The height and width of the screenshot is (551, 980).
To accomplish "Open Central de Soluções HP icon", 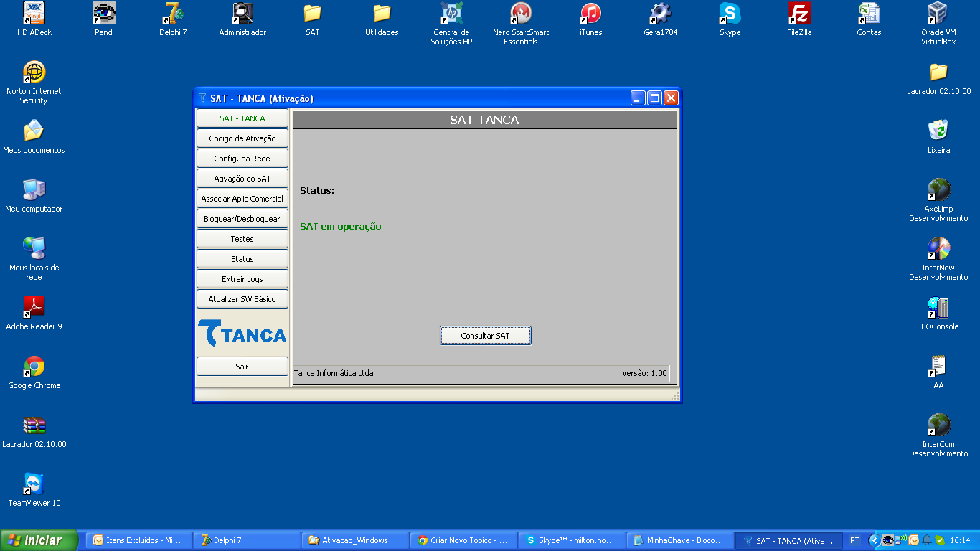I will click(x=451, y=24).
